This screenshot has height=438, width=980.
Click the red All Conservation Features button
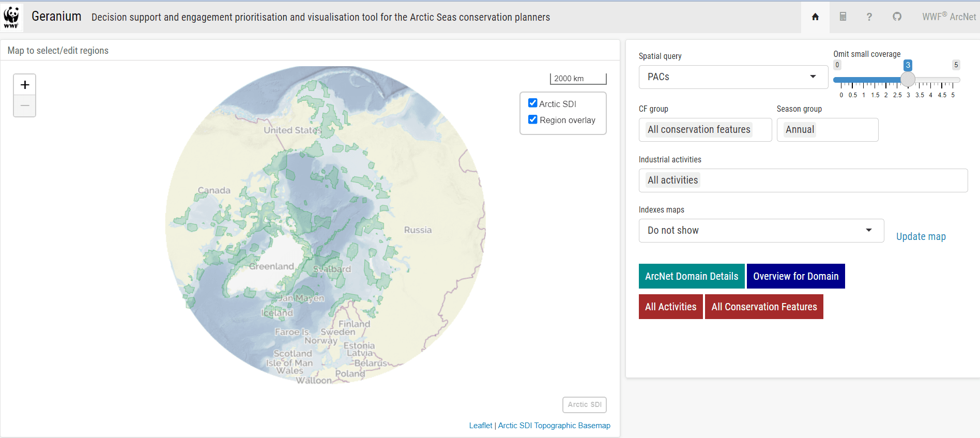tap(763, 307)
